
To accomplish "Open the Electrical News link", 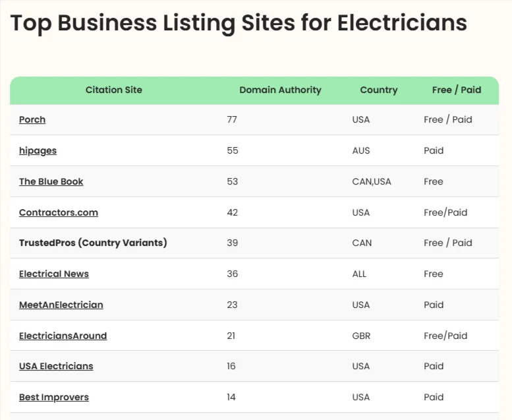I will (x=53, y=274).
